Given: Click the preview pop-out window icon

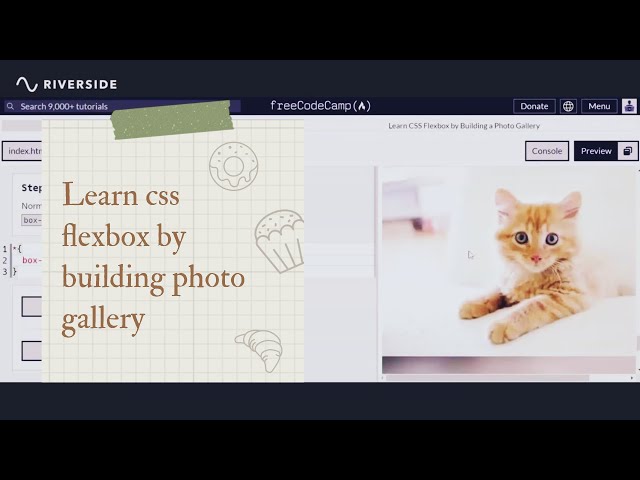Looking at the screenshot, I should coord(628,151).
